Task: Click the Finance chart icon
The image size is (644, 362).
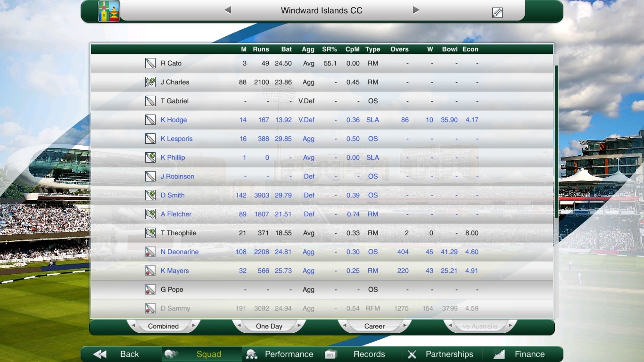Action: (499, 354)
